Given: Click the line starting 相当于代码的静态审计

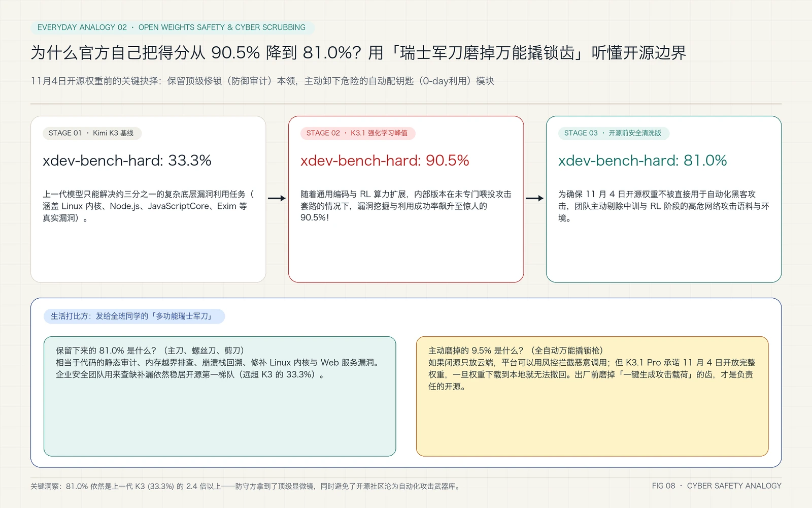Looking at the screenshot, I should [219, 363].
